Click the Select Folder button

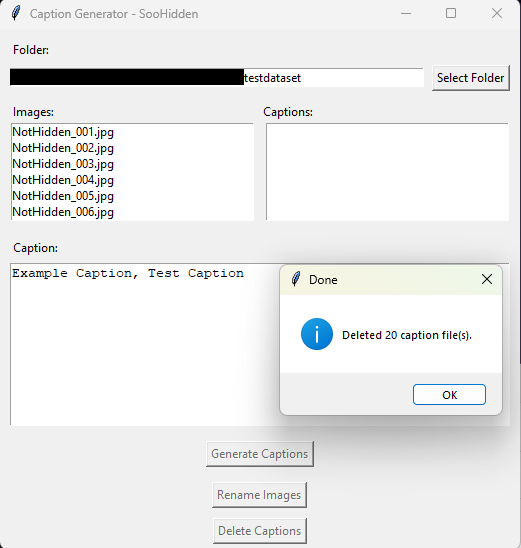pyautogui.click(x=471, y=78)
